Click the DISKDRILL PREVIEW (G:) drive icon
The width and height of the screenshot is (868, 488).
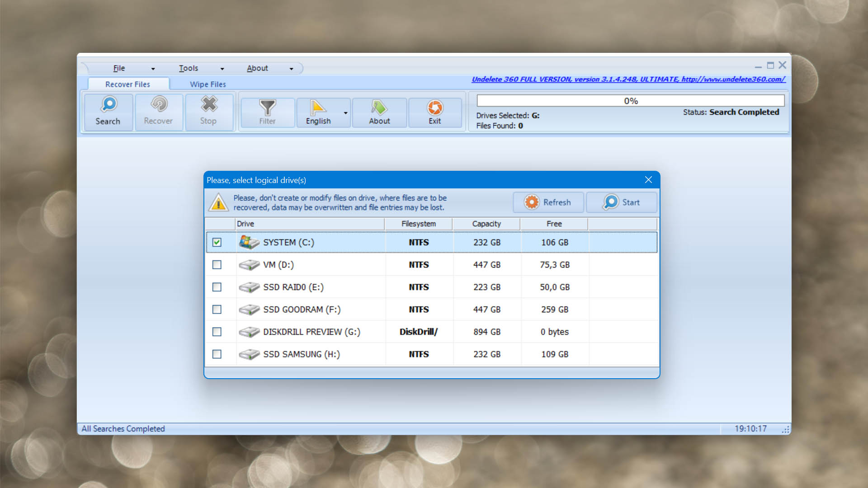point(249,332)
